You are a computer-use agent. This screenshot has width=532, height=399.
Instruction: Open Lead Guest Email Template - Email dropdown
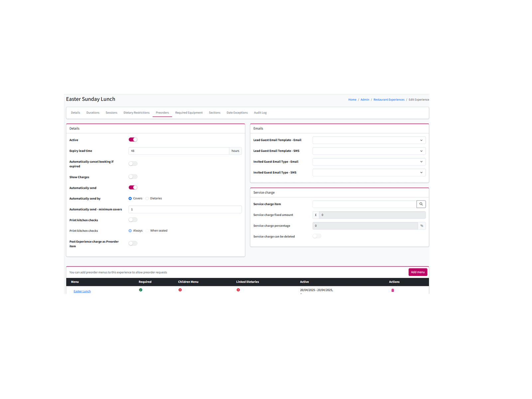[x=369, y=140]
